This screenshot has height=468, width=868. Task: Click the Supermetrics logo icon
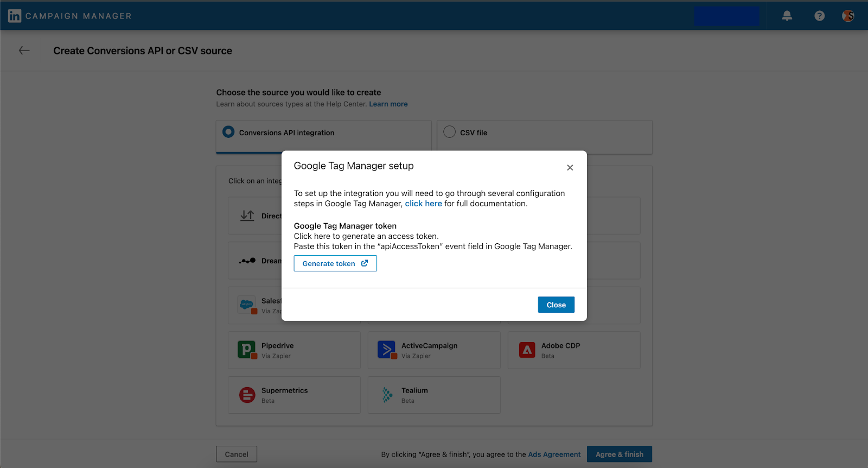point(247,395)
